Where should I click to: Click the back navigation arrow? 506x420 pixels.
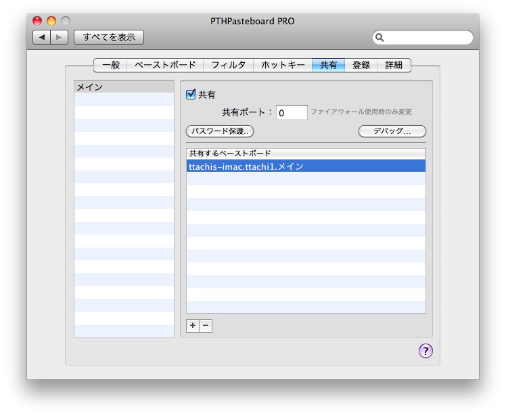42,37
